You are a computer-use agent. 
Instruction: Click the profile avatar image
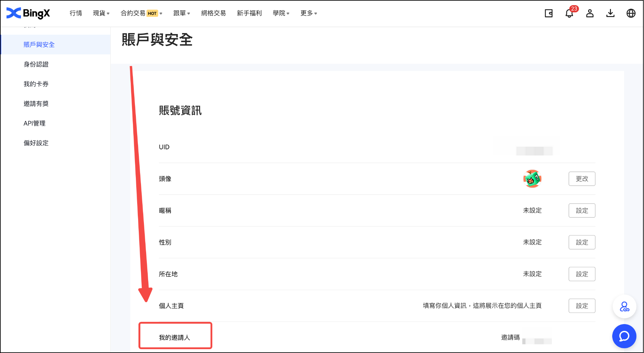coord(532,179)
